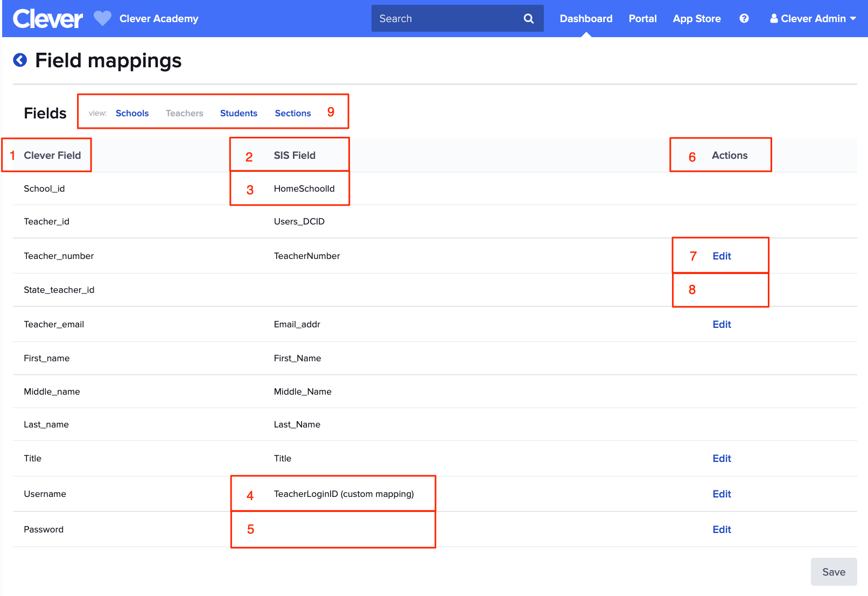Click Save to apply field mappings
The image size is (868, 596).
[x=834, y=572]
